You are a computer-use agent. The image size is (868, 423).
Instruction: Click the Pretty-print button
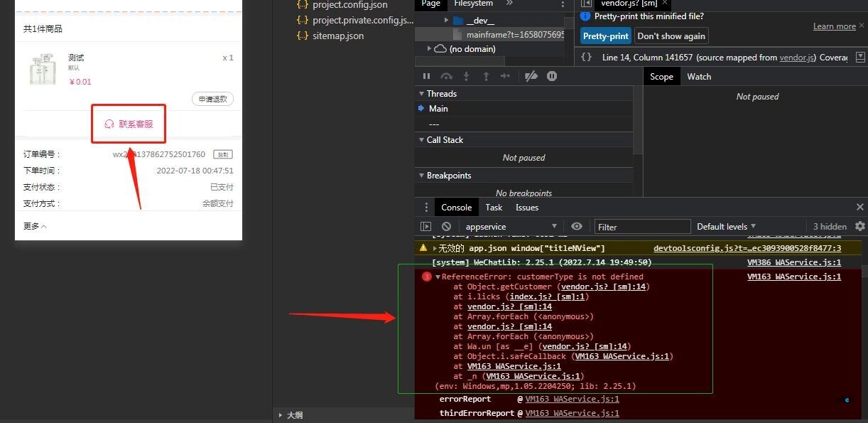coord(606,36)
